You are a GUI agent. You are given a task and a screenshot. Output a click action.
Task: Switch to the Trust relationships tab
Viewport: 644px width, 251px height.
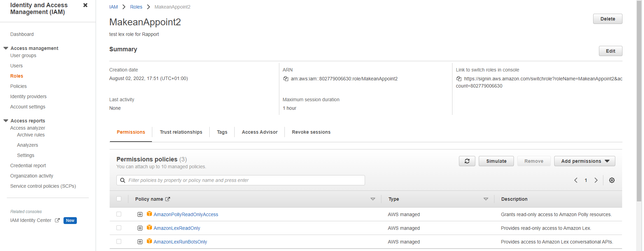pos(181,132)
